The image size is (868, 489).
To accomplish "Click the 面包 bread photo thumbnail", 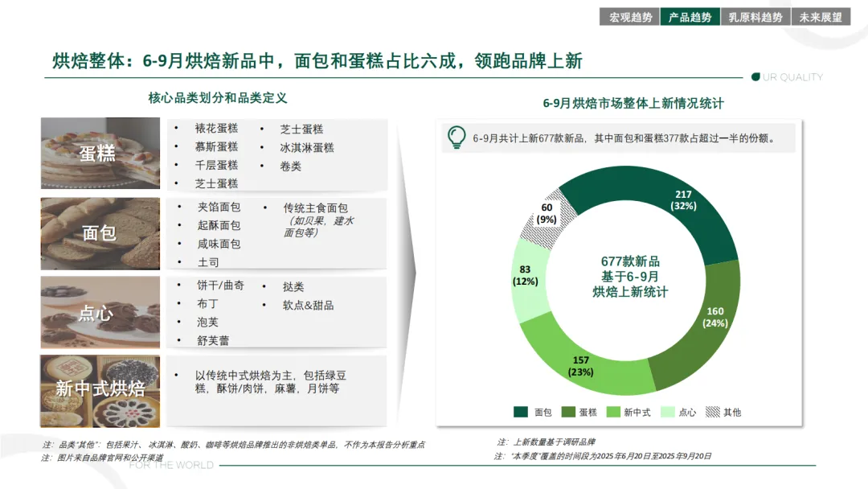I will coord(100,233).
